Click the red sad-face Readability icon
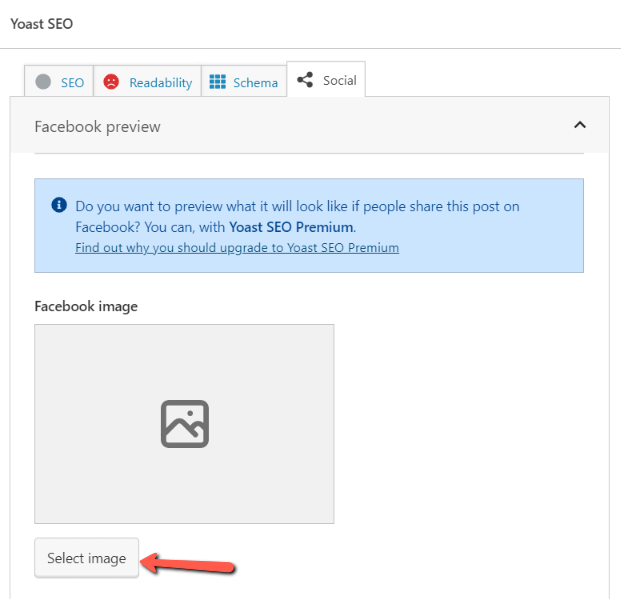621x599 pixels. pos(111,82)
